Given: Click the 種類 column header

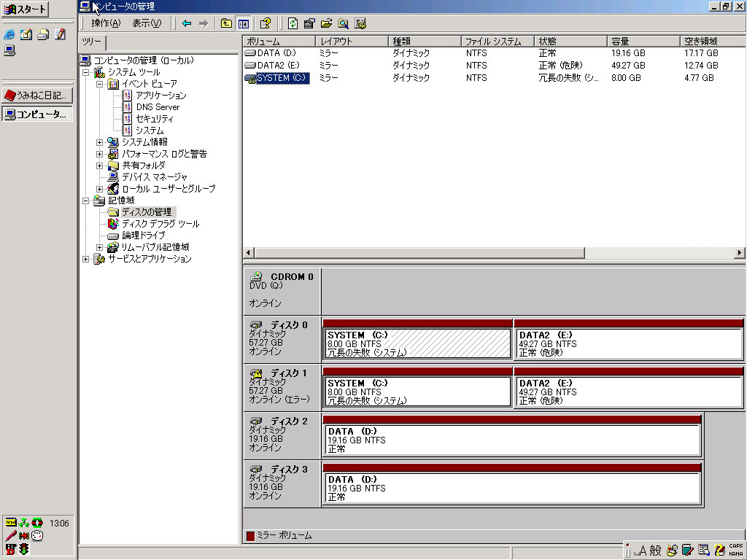Looking at the screenshot, I should tap(425, 42).
